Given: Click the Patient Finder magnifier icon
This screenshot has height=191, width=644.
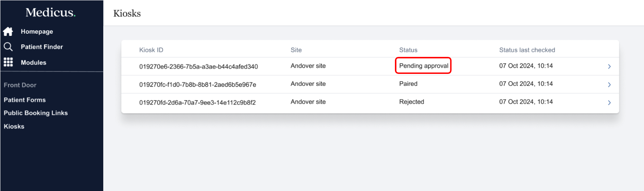Looking at the screenshot, I should coord(8,47).
